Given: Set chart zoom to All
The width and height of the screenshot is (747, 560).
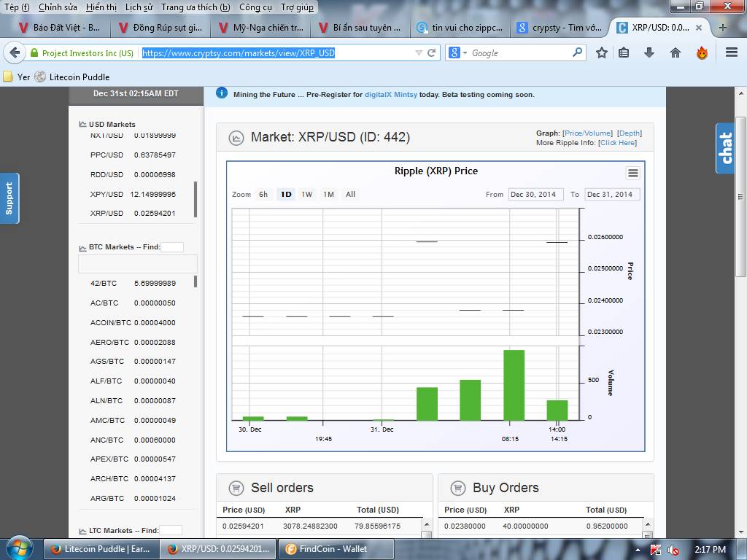Looking at the screenshot, I should (x=350, y=194).
